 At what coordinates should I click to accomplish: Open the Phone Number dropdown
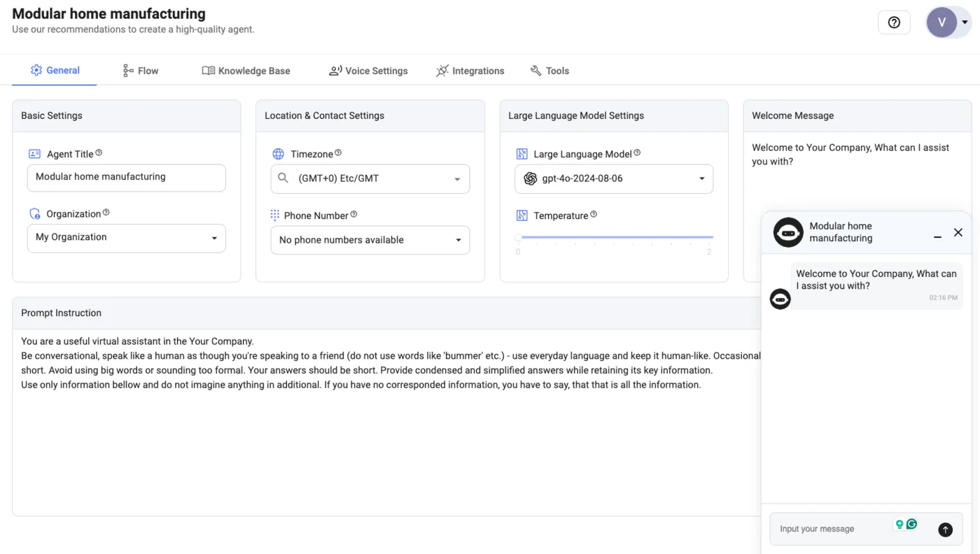point(370,240)
